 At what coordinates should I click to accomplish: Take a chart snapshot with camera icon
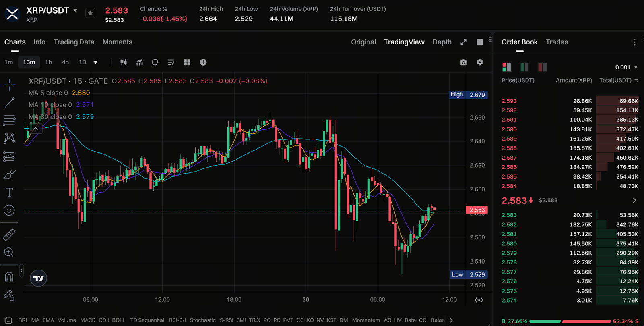(464, 62)
